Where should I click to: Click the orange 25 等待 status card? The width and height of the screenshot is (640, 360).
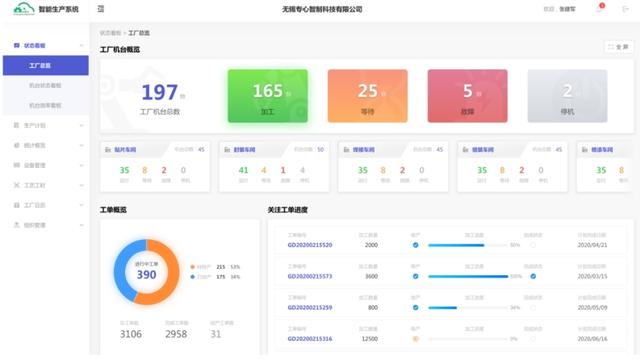point(367,96)
